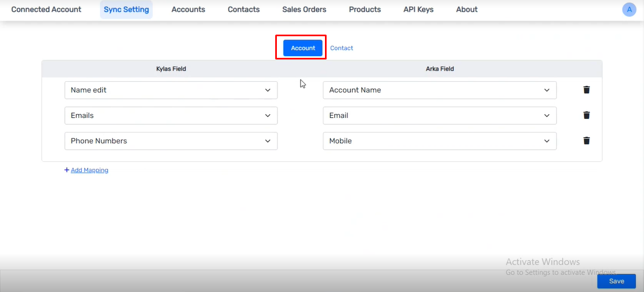
Task: Select the Products tab
Action: pyautogui.click(x=364, y=9)
